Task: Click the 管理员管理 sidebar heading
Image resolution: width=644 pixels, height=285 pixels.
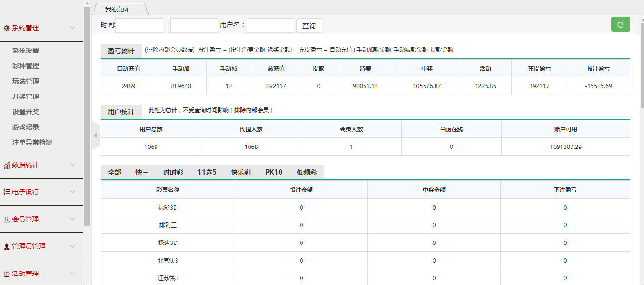Action: pos(29,247)
